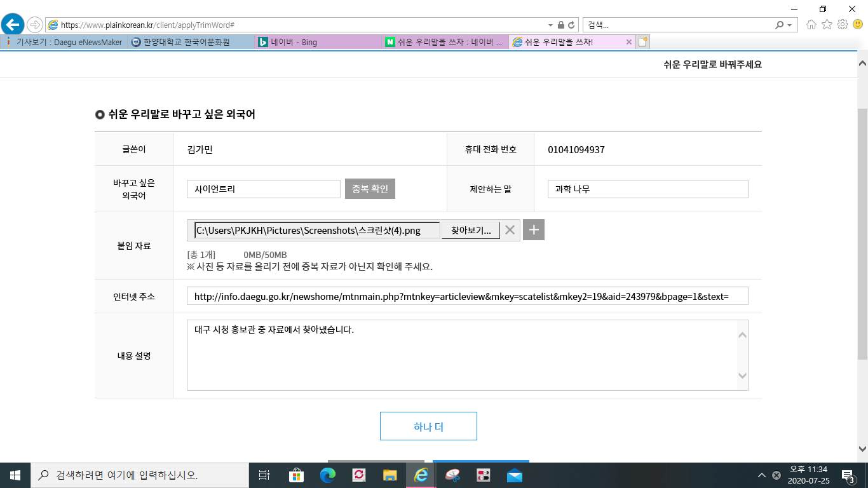Open the address bar autocomplete dropdown arrow
Viewport: 868px width, 488px height.
552,25
